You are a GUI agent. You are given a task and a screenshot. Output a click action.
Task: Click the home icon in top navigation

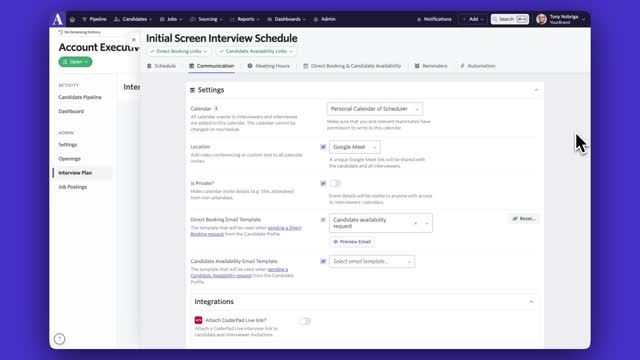pyautogui.click(x=72, y=19)
